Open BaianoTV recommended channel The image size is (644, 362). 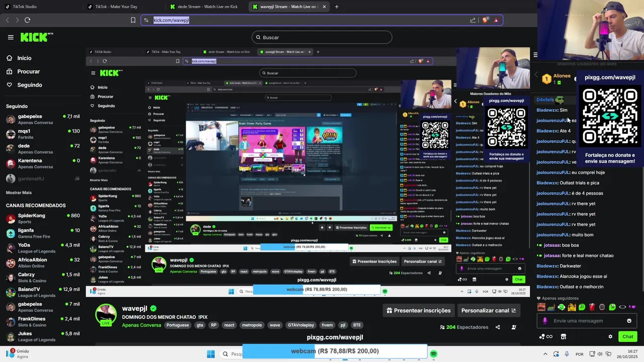43,292
